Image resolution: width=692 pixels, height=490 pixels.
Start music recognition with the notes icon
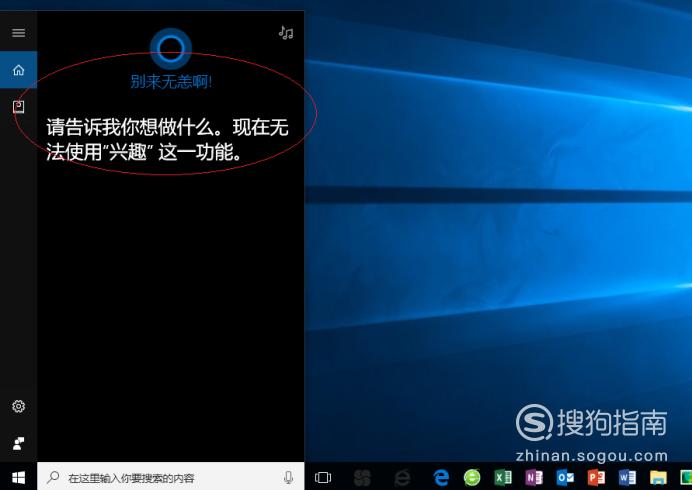coord(286,33)
